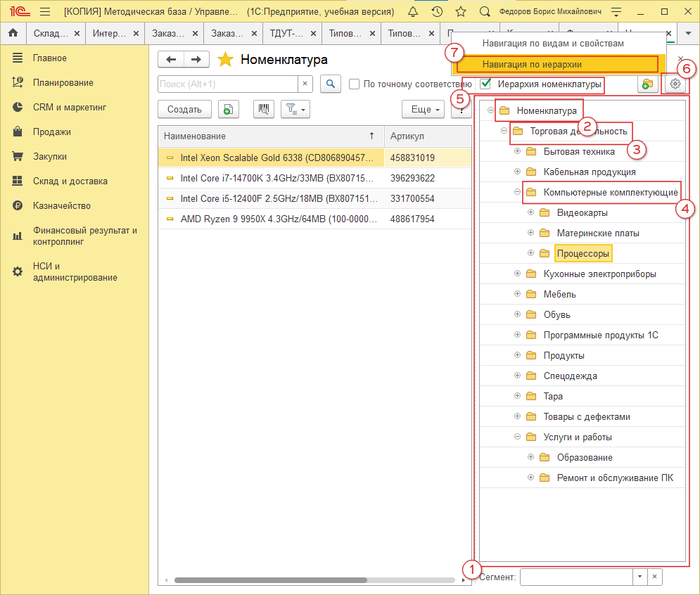Click the create-by-copy document icon
This screenshot has height=595, width=700.
(x=228, y=109)
